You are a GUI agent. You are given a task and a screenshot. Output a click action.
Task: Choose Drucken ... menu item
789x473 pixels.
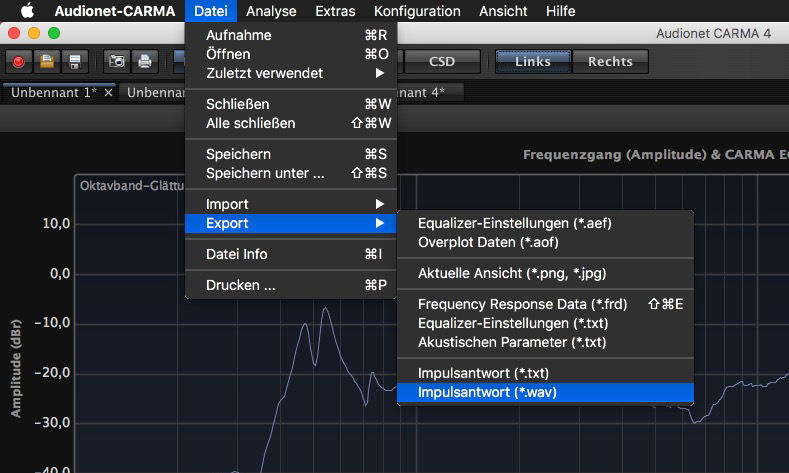(291, 285)
